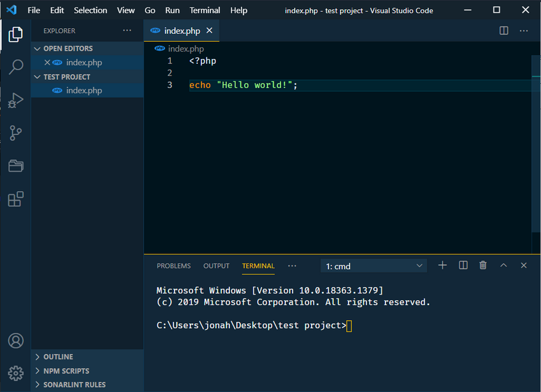Close the index.php editor tab

(x=210, y=31)
